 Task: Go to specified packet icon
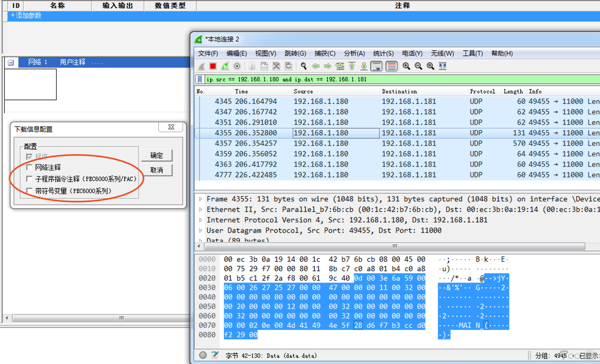point(340,66)
